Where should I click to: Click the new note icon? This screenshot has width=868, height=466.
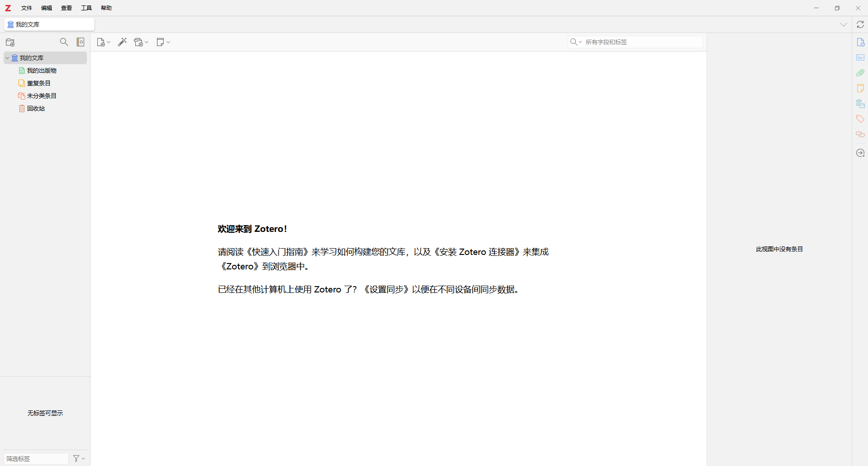[x=160, y=42]
